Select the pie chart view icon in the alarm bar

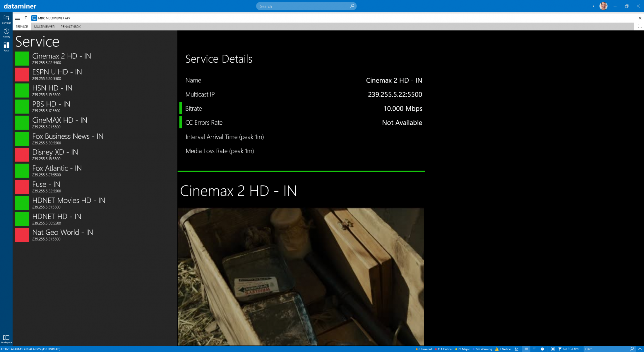(542, 349)
